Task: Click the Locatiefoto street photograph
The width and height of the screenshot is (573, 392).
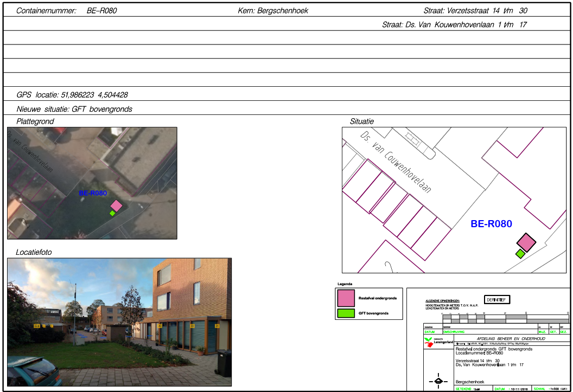Action: 119,323
